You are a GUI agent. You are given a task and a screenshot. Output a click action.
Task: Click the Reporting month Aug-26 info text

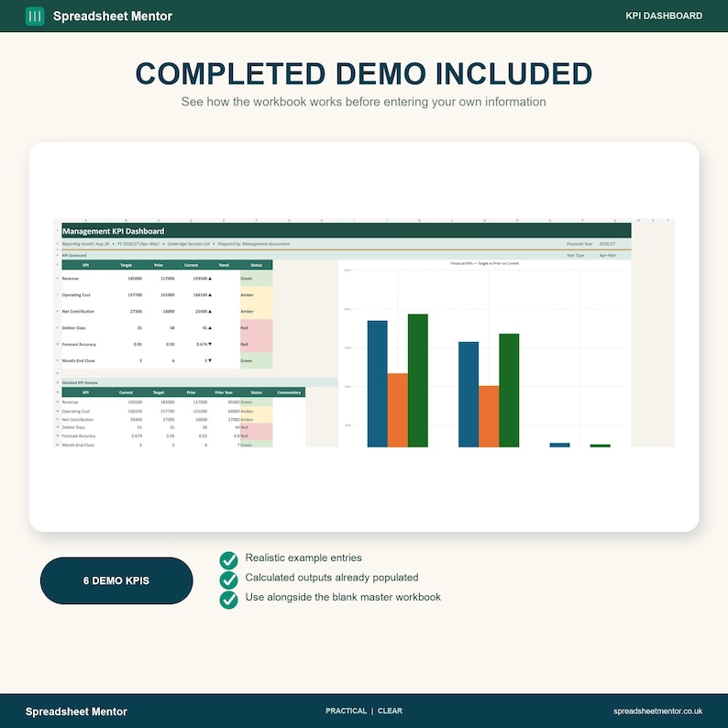click(x=85, y=244)
